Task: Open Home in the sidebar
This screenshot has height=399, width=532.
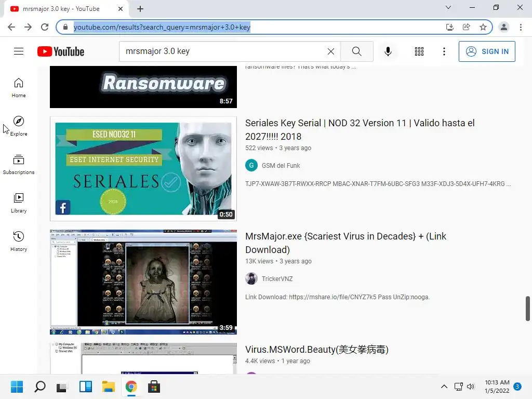Action: [x=19, y=87]
